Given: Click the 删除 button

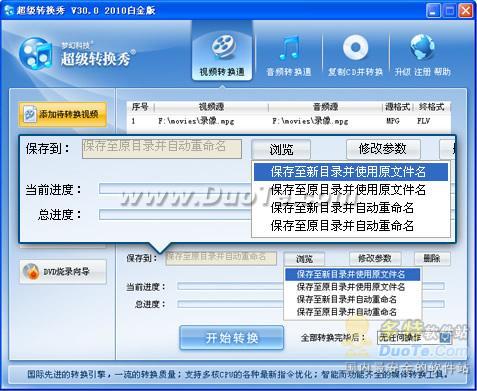Looking at the screenshot, I should tap(432, 258).
